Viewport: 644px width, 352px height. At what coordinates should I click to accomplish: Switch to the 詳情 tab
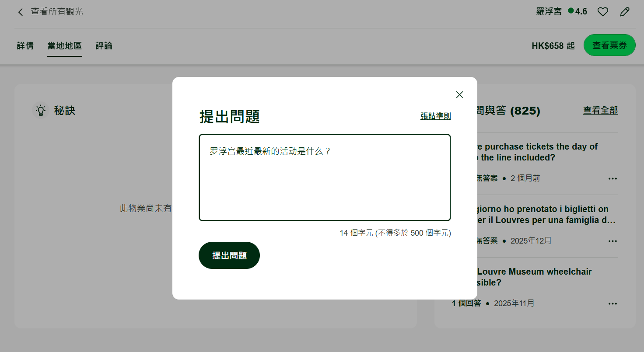point(25,46)
